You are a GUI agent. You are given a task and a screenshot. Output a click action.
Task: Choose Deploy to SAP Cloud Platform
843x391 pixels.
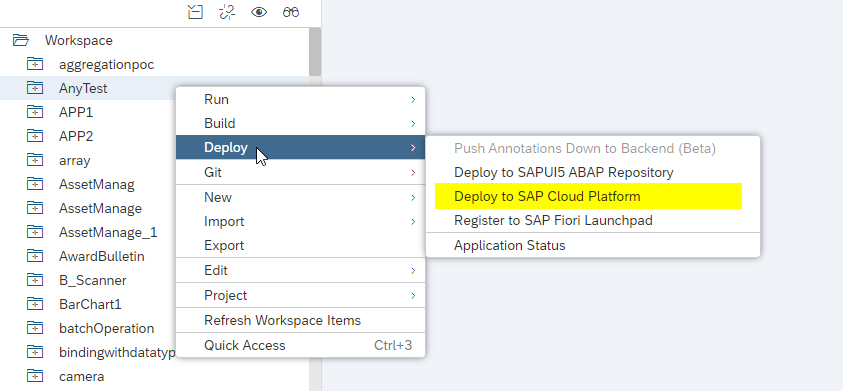tap(593, 196)
